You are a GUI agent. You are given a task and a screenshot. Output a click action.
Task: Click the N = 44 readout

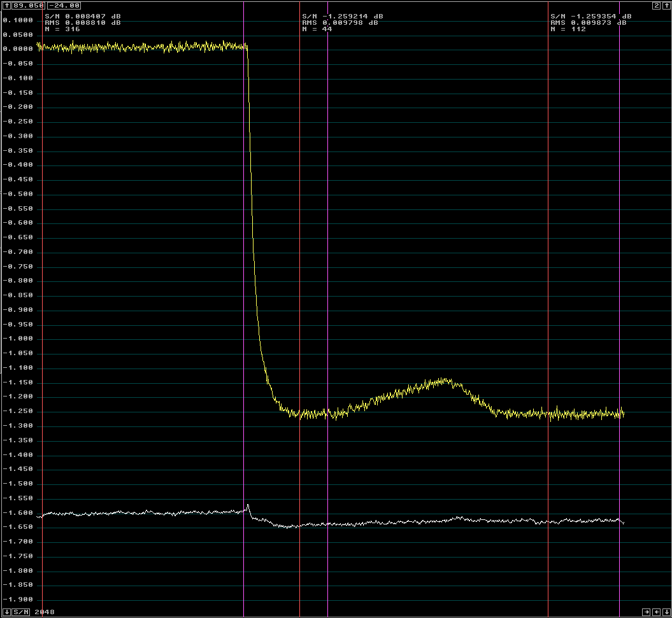[317, 29]
